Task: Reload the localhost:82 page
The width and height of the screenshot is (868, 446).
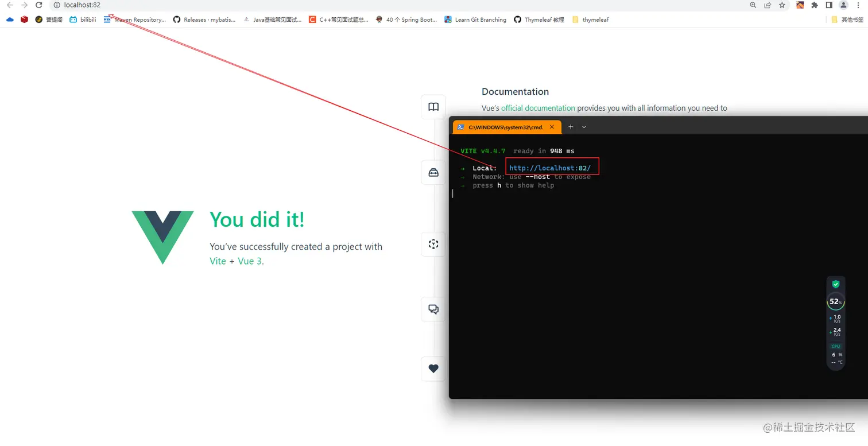Action: point(39,5)
